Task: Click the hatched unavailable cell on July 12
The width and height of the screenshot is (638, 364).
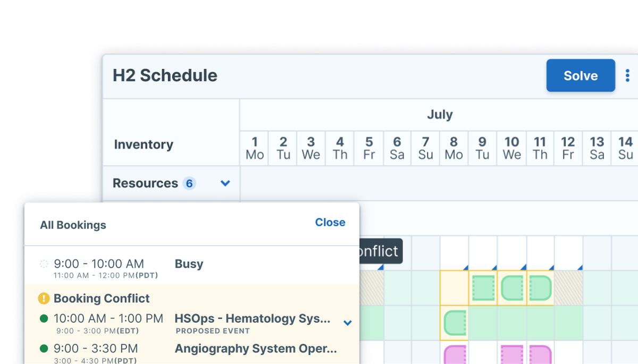Action: (x=568, y=287)
